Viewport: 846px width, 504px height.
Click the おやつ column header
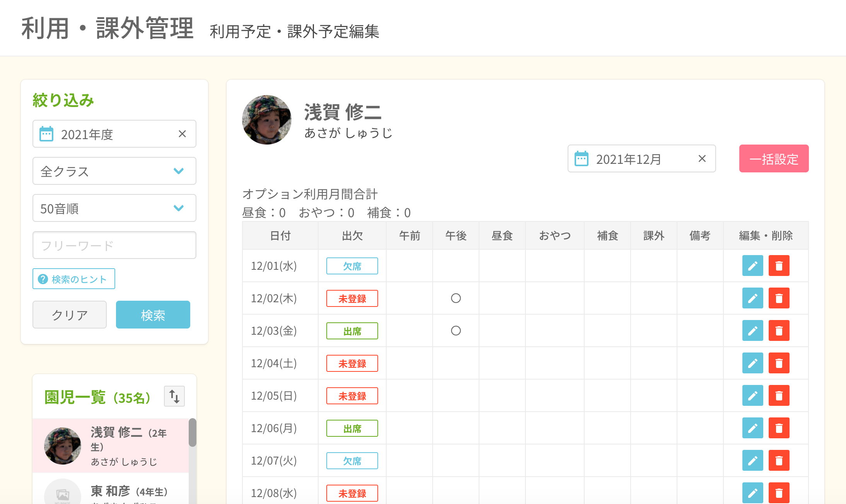coord(555,235)
